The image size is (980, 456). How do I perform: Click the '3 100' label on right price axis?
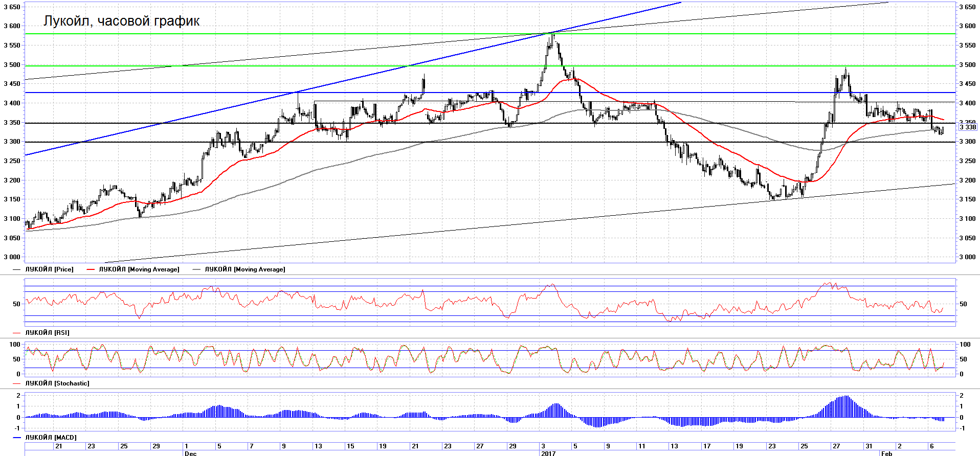(x=967, y=219)
